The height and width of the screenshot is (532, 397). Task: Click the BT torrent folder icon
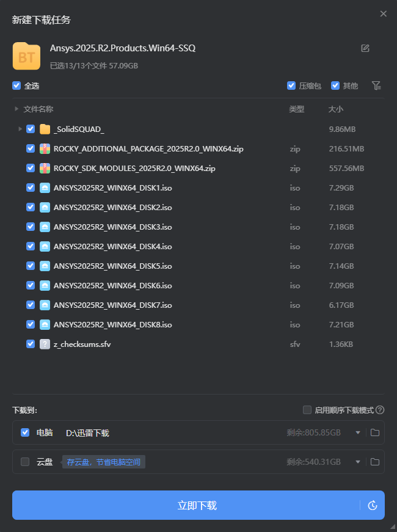pyautogui.click(x=26, y=56)
